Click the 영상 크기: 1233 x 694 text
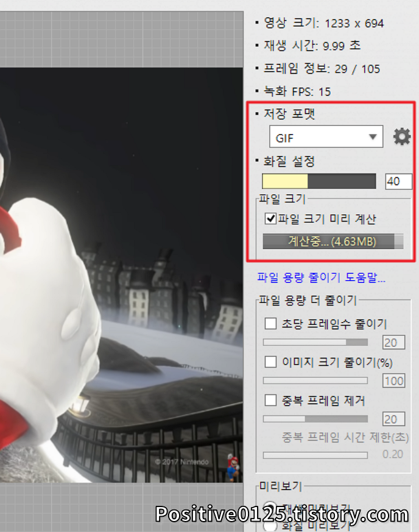The width and height of the screenshot is (419, 532). pos(323,23)
